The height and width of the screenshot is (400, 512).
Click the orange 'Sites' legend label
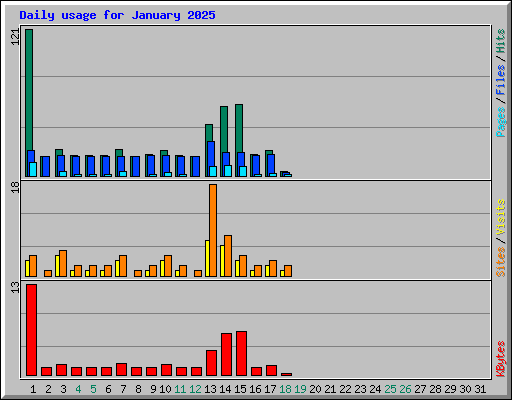[x=500, y=262]
